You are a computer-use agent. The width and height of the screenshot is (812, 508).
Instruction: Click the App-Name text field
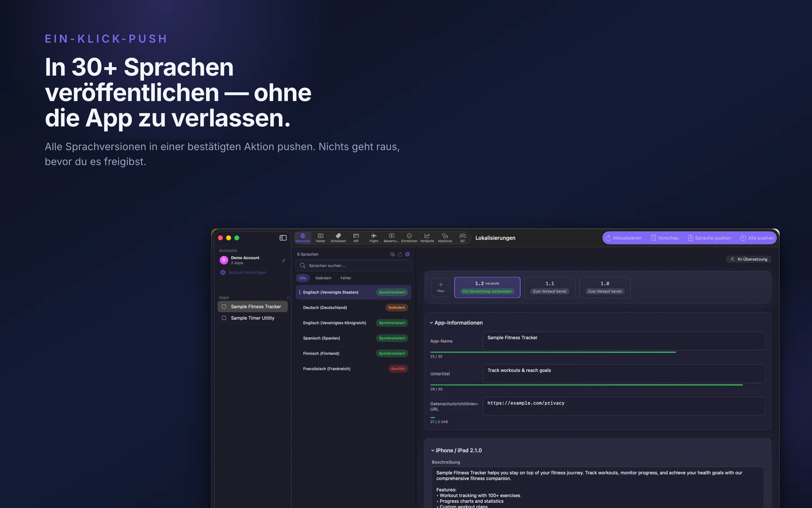tap(624, 341)
